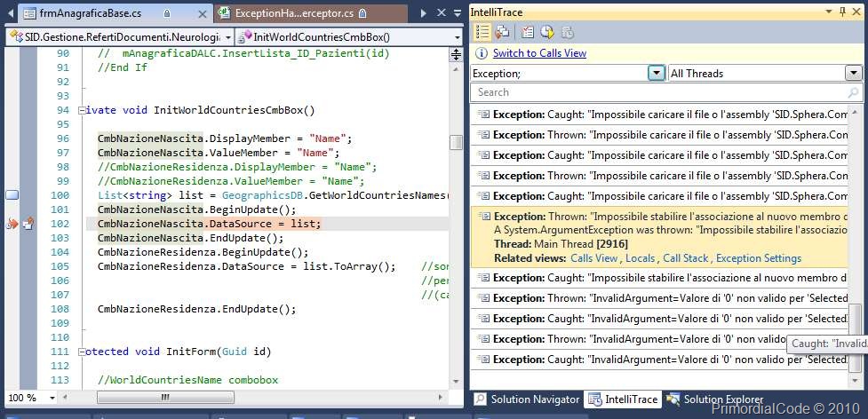Click the icon of Caught 'Impossibile stabilire' event

click(484, 278)
